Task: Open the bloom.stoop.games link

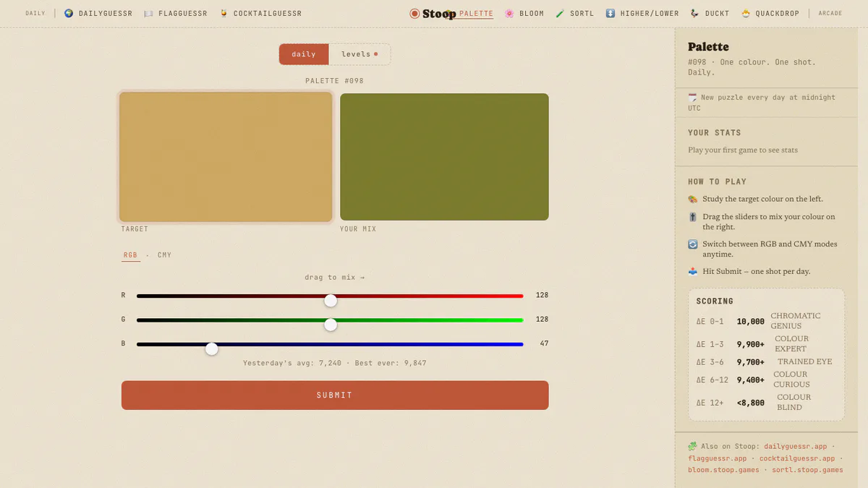Action: coord(723,470)
